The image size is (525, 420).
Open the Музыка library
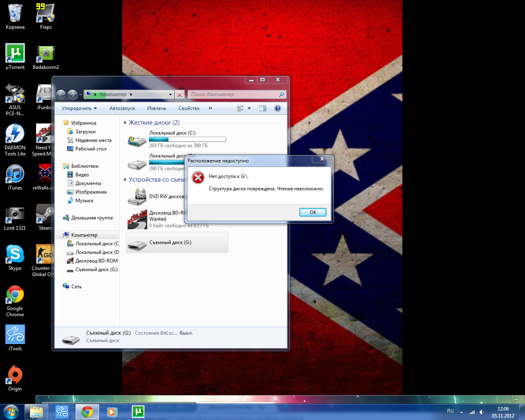tap(84, 201)
